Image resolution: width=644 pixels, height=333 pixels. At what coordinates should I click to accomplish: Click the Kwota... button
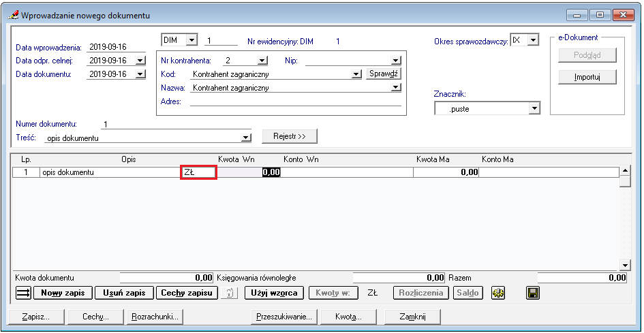(x=348, y=317)
